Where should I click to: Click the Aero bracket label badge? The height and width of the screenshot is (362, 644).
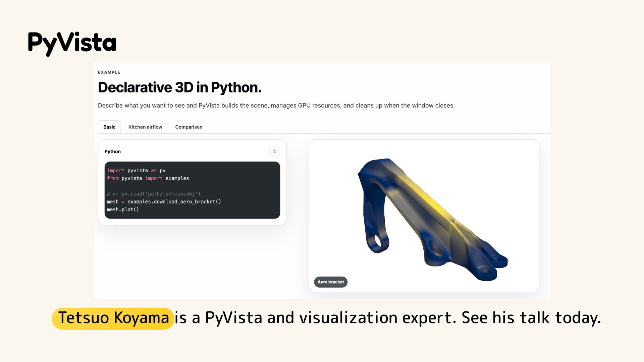click(x=331, y=282)
